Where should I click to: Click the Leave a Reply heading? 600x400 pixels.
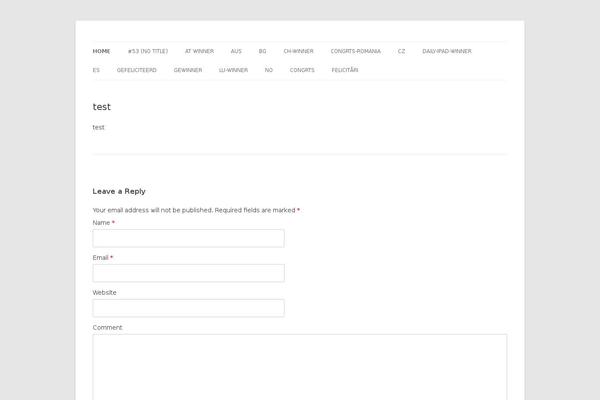pos(119,191)
